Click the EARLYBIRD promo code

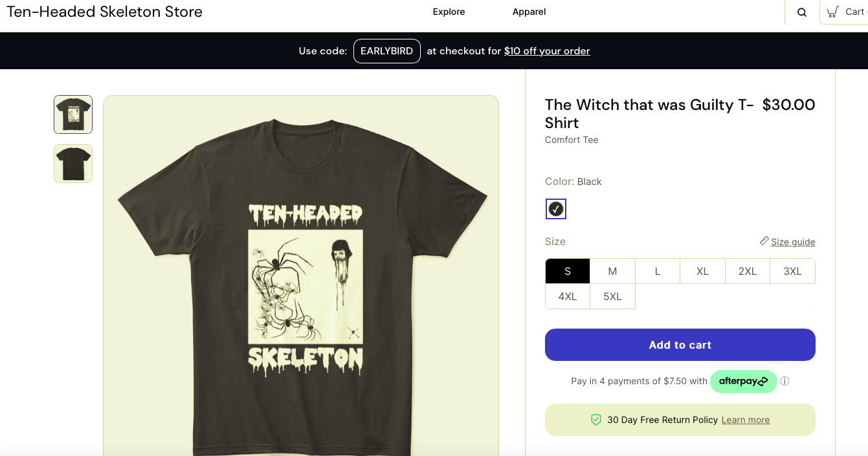(387, 51)
